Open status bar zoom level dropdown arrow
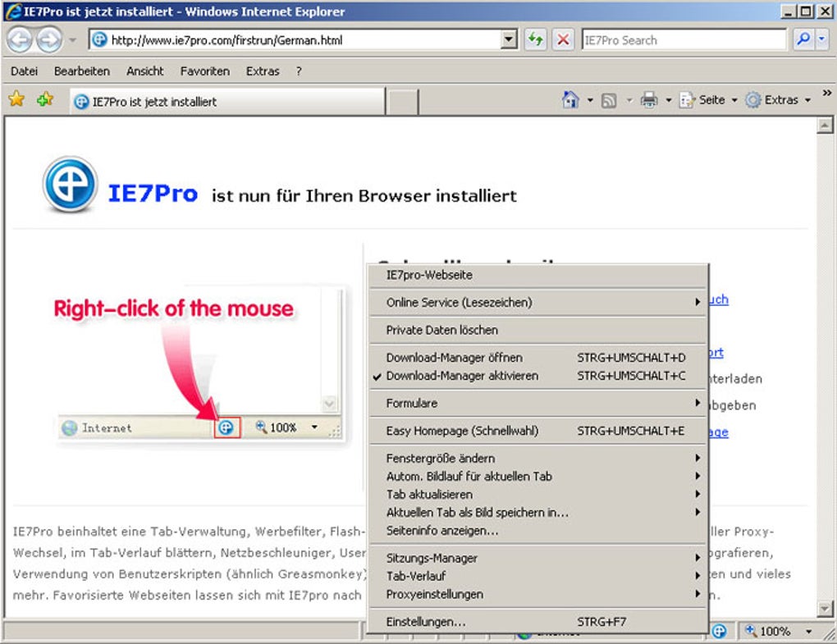 [x=809, y=631]
